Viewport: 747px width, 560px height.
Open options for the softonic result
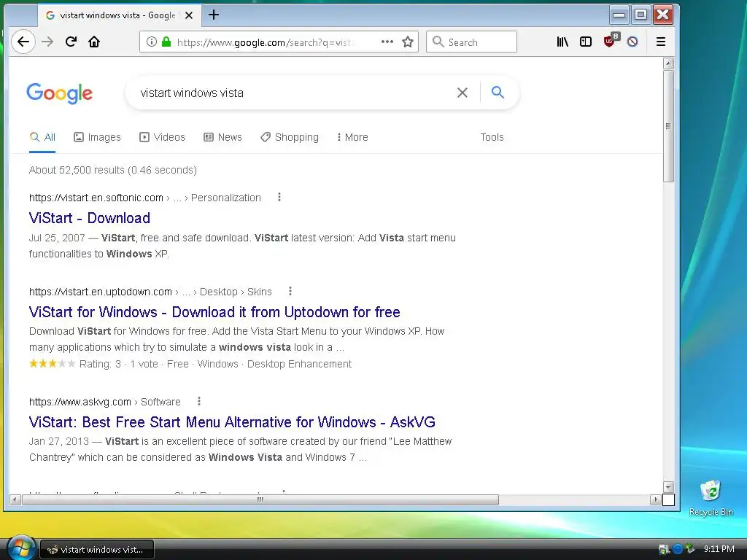(279, 197)
